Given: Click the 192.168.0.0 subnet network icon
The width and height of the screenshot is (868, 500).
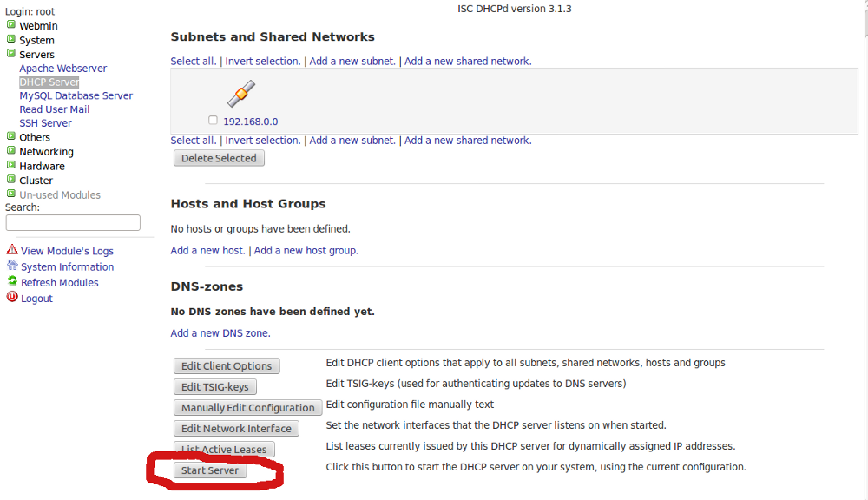Looking at the screenshot, I should (241, 94).
